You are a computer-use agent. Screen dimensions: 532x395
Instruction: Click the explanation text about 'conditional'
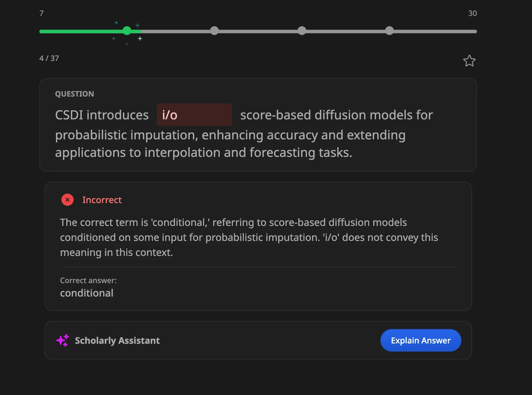tap(249, 237)
